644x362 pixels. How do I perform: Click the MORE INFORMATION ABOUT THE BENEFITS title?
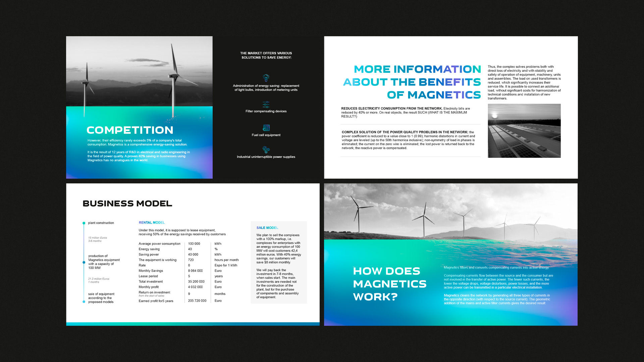[x=412, y=82]
